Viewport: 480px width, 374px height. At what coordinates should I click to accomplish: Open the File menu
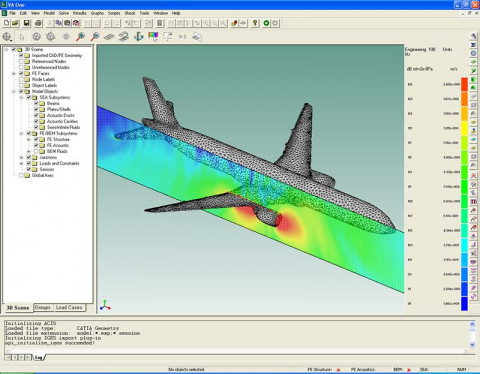[12, 13]
